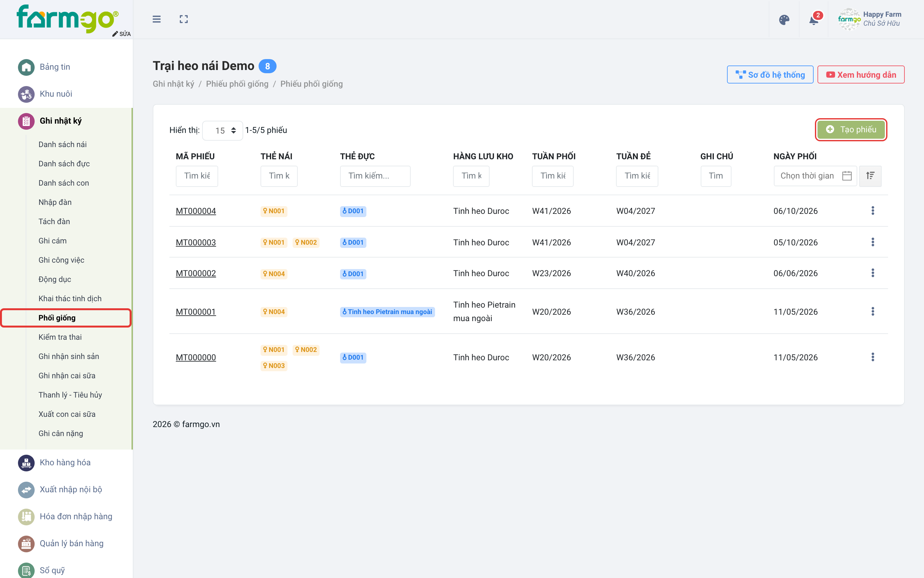Viewport: 924px width, 578px height.
Task: Select Khai thác tinh dịch menu item
Action: (70, 299)
